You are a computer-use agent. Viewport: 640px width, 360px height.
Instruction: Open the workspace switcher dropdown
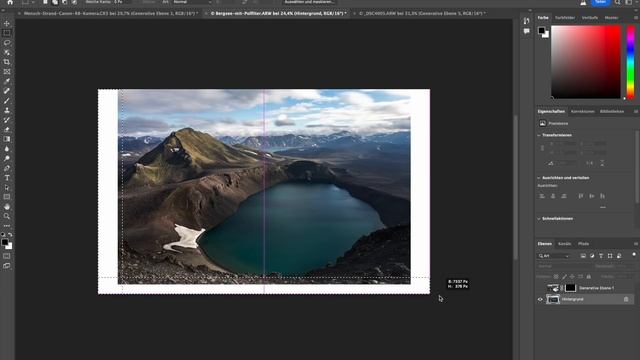(x=629, y=2)
